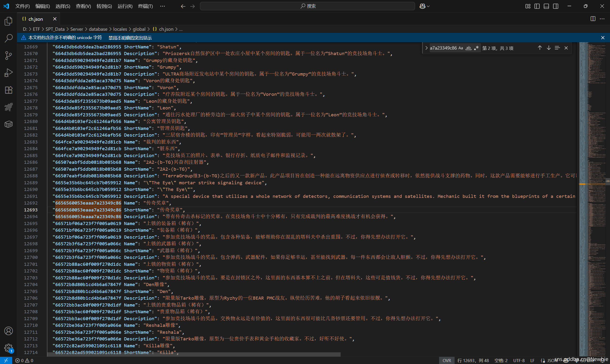This screenshot has height=364, width=610.
Task: Toggle match whole word in find
Action: pos(468,48)
